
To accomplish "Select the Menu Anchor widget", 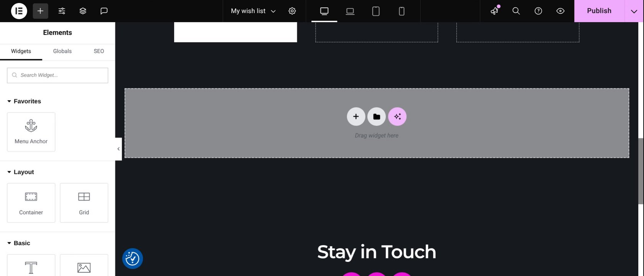I will 31,132.
